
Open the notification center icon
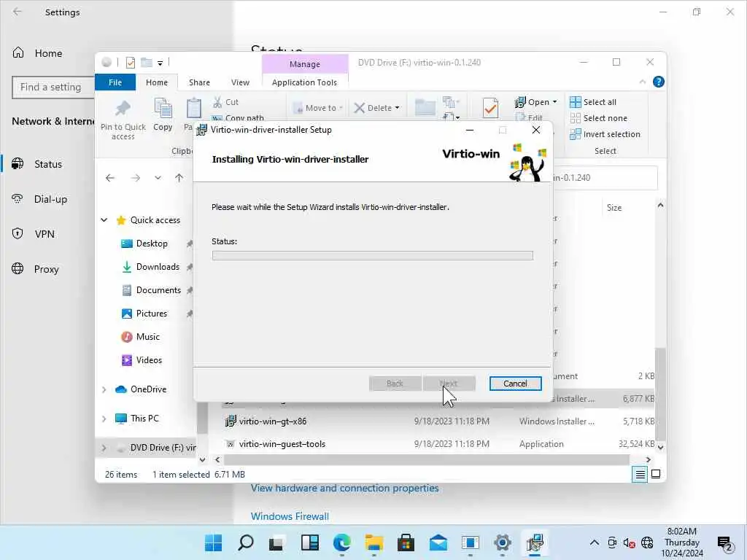[x=724, y=542]
